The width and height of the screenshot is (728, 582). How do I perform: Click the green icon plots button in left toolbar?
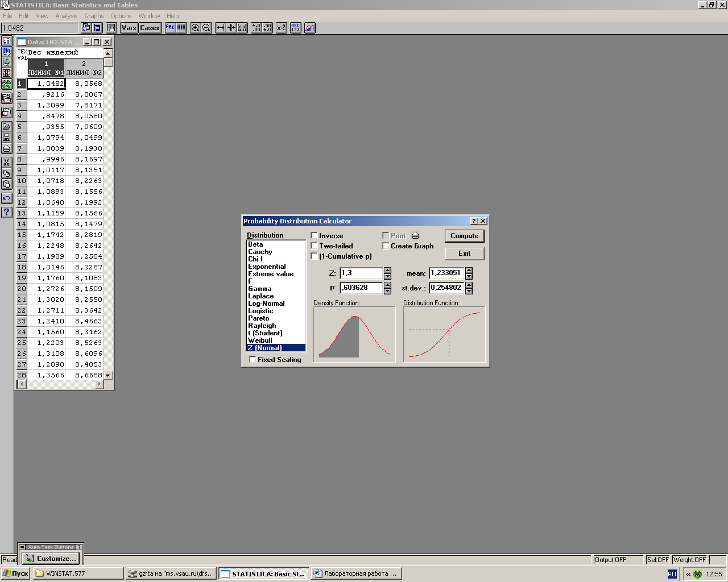point(6,84)
